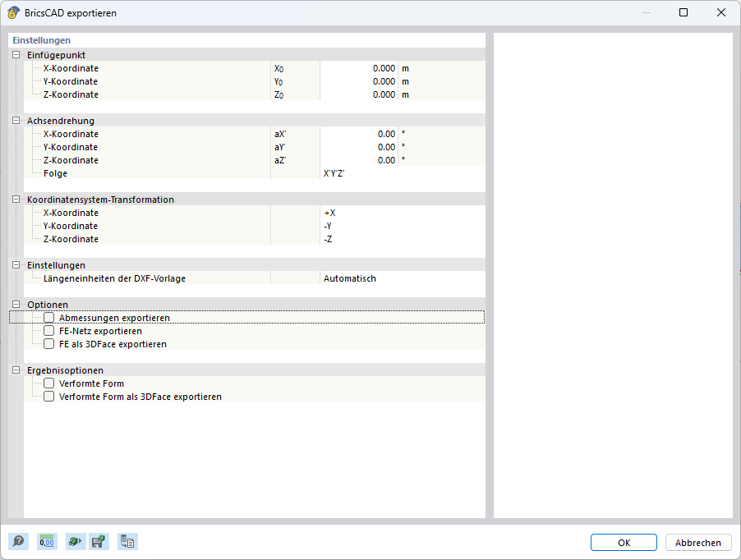This screenshot has height=560, width=741.
Task: Collapse the Koordinatensystem-Transformation section
Action: (15, 200)
